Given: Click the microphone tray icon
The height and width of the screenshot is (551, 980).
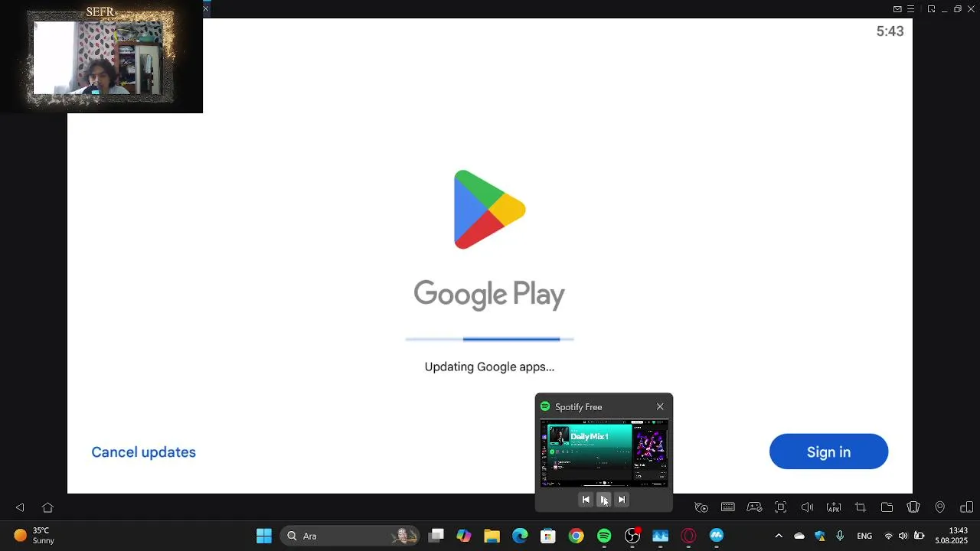Looking at the screenshot, I should pos(840,536).
